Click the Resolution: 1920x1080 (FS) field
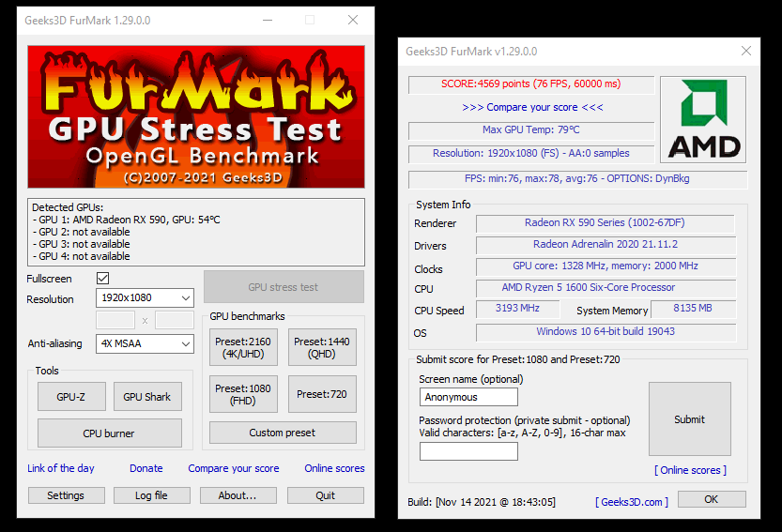 coord(531,154)
